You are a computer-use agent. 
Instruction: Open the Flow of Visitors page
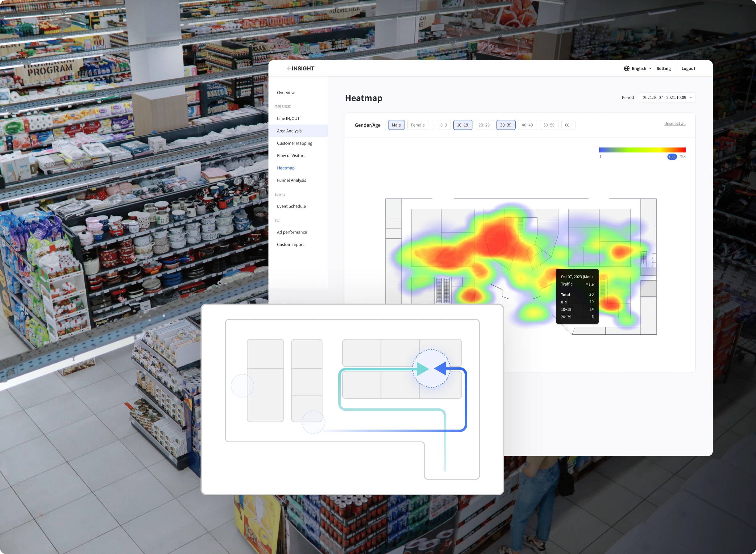[291, 155]
